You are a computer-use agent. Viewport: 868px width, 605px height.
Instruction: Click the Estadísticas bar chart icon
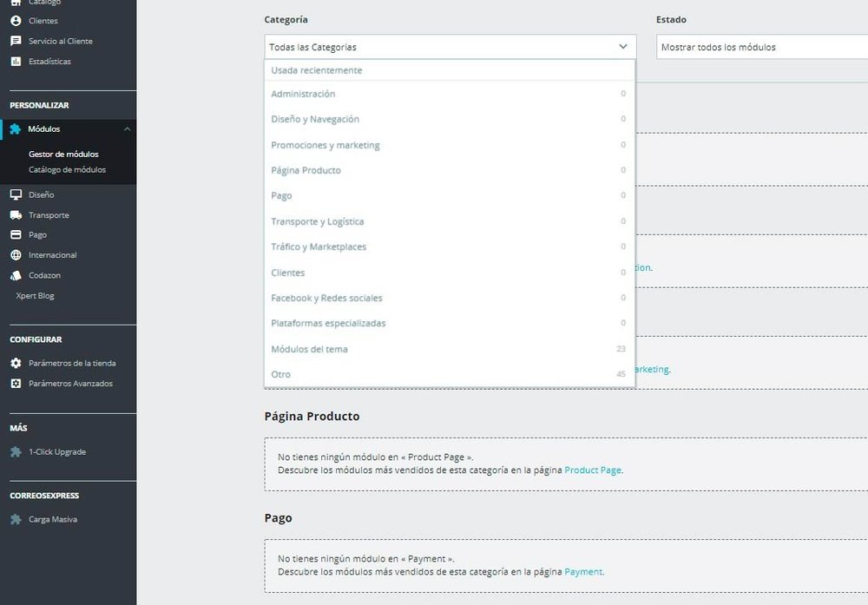16,62
